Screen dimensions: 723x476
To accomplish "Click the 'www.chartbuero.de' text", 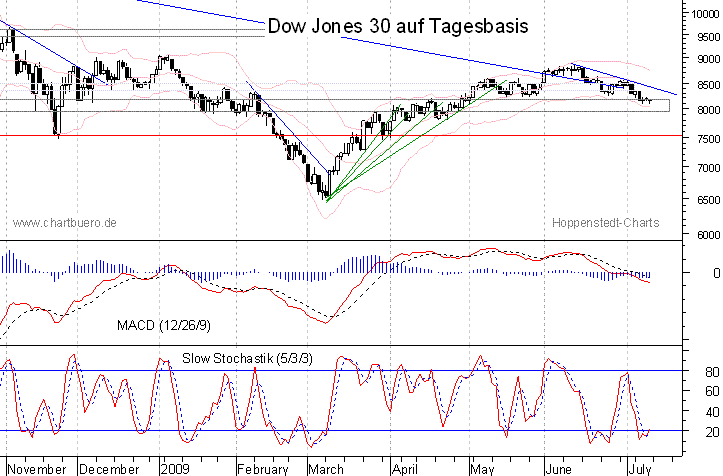I will [65, 223].
